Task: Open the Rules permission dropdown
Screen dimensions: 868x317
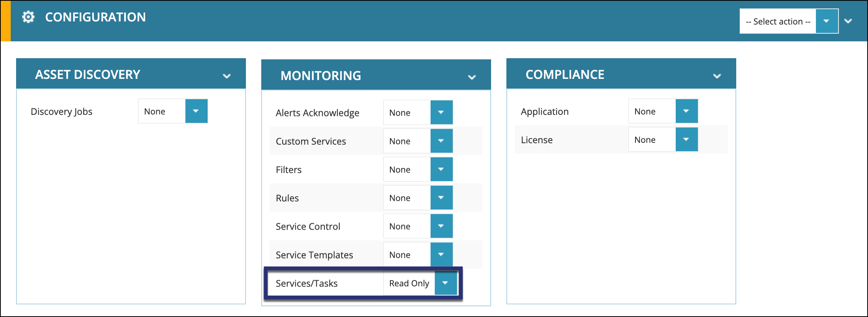Action: pyautogui.click(x=418, y=198)
